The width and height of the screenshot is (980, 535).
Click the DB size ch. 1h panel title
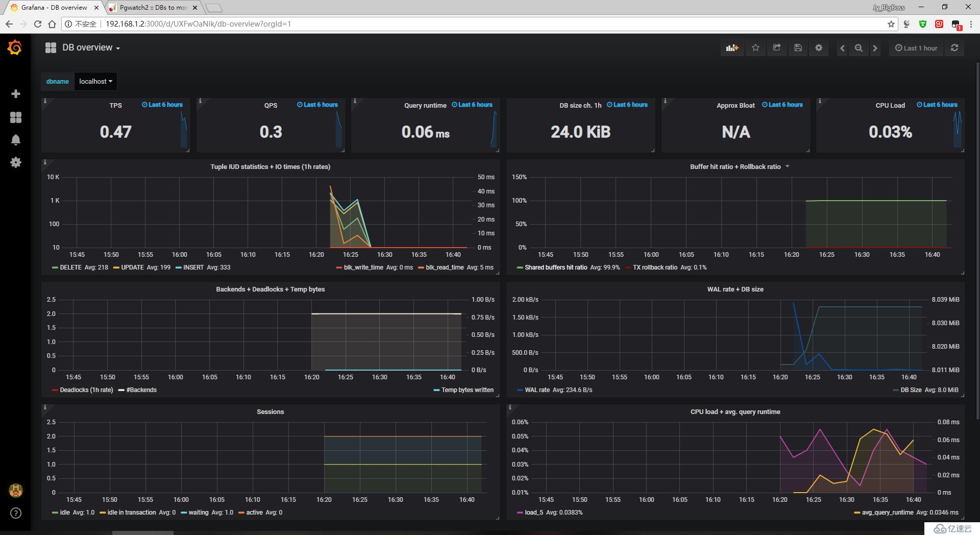pyautogui.click(x=580, y=106)
